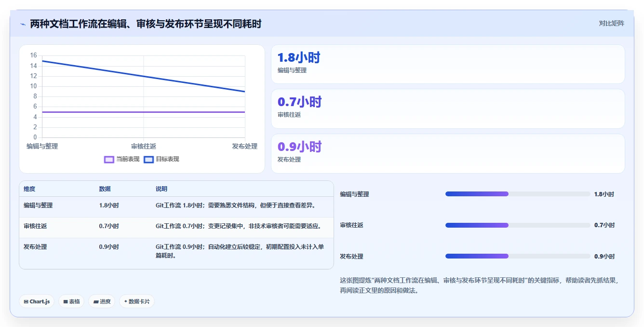
Task: Click the purple 当前表现 chart line
Action: tap(144, 112)
